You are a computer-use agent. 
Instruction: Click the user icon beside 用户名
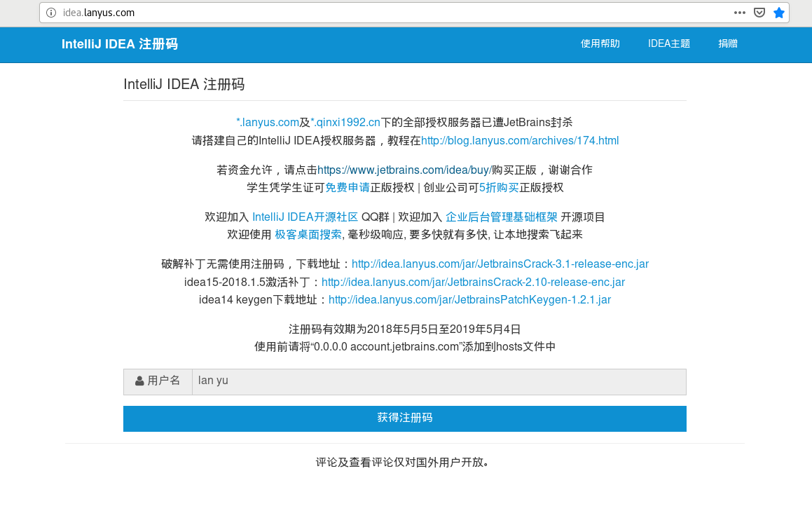[x=139, y=381]
